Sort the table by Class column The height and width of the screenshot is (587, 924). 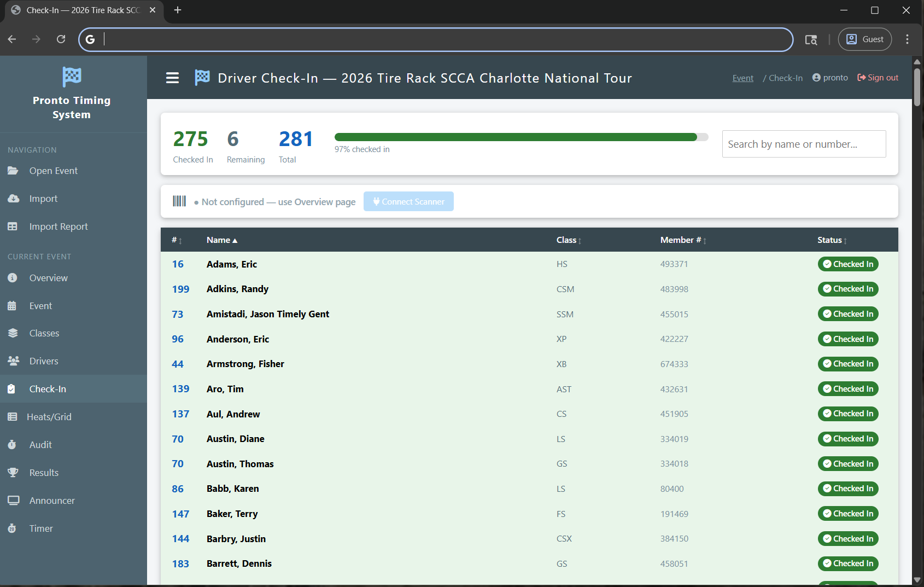click(x=568, y=240)
